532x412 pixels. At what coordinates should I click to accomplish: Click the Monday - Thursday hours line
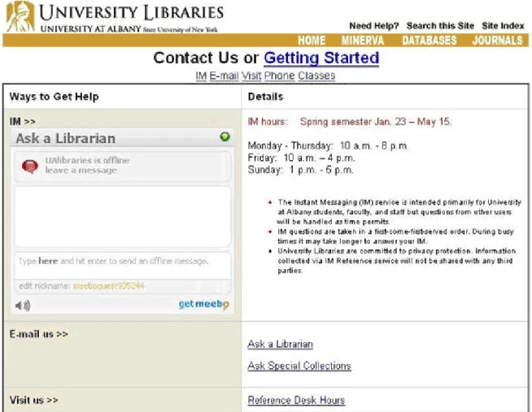coord(328,145)
